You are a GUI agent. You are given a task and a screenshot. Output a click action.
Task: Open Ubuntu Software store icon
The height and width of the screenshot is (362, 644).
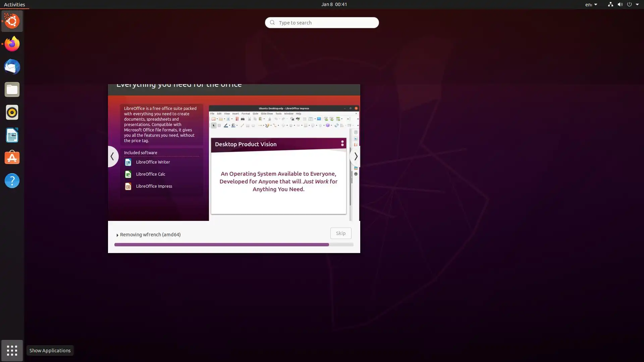(x=12, y=158)
